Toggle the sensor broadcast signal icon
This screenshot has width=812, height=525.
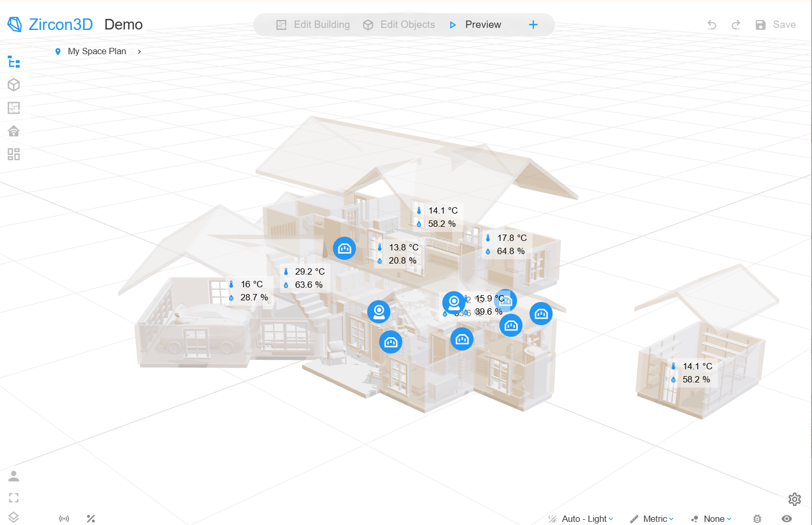pos(64,519)
